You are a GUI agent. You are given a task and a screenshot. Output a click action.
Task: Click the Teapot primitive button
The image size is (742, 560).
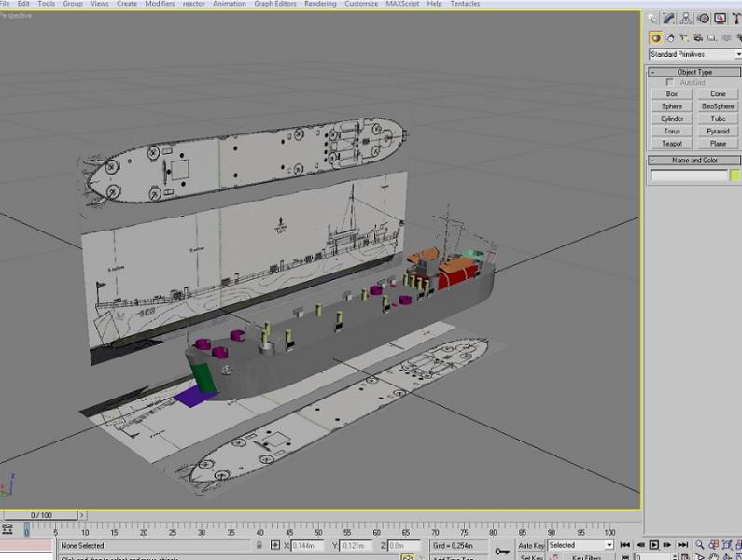pyautogui.click(x=671, y=144)
